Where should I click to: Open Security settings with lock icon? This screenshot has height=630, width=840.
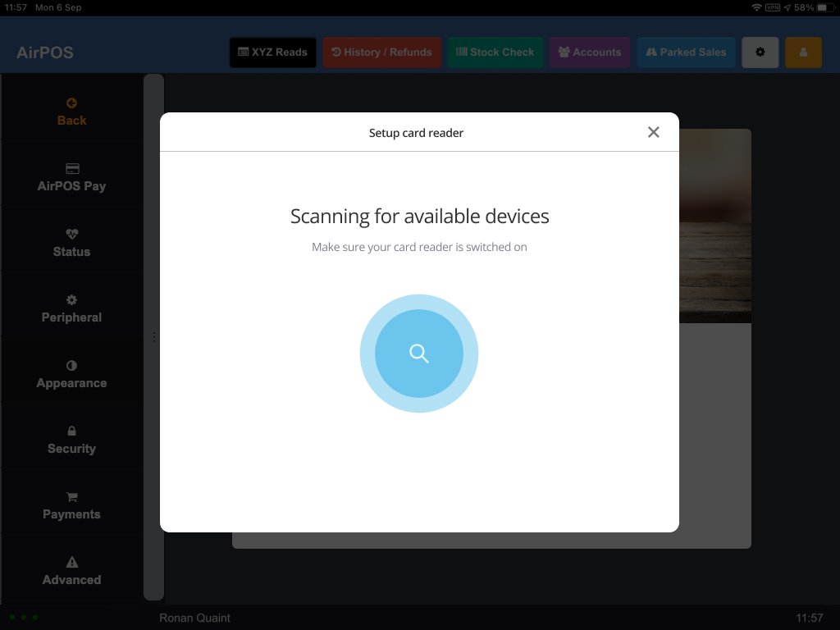coord(71,440)
